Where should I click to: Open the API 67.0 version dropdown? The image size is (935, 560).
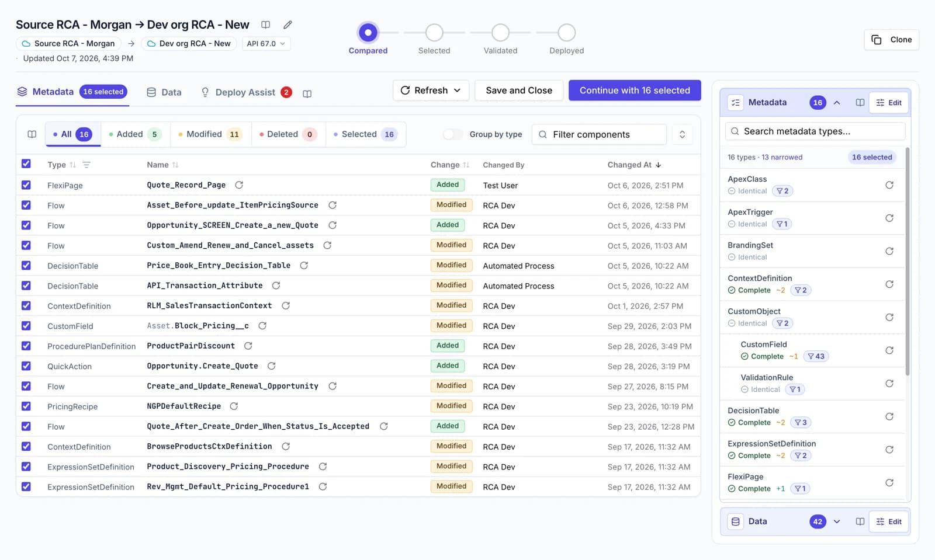coord(266,44)
